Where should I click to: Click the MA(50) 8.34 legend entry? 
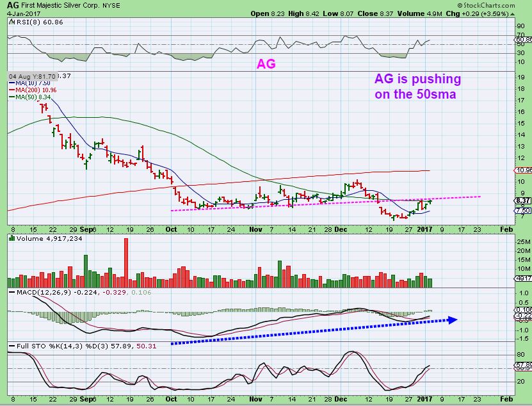[x=29, y=97]
